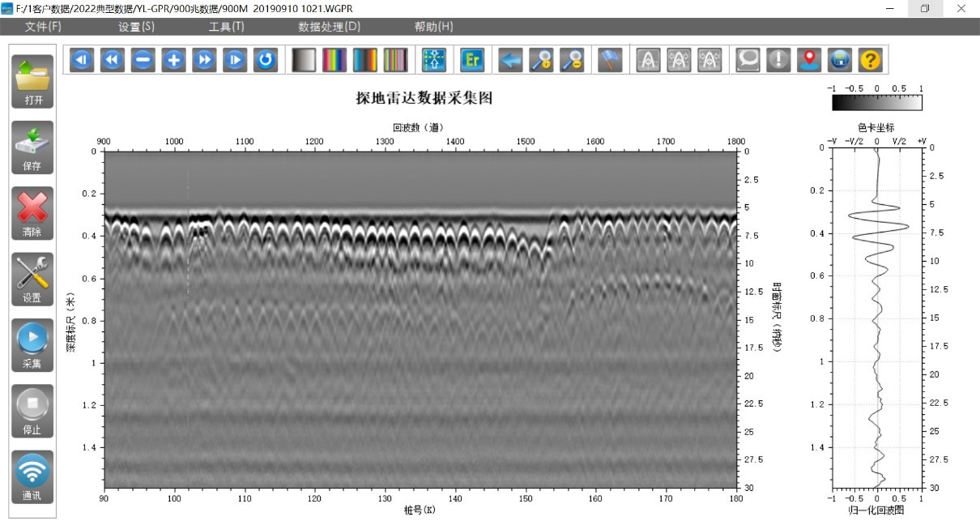Click the 打开 (Open) folder button
Screen dimensions: 980x521
point(32,80)
